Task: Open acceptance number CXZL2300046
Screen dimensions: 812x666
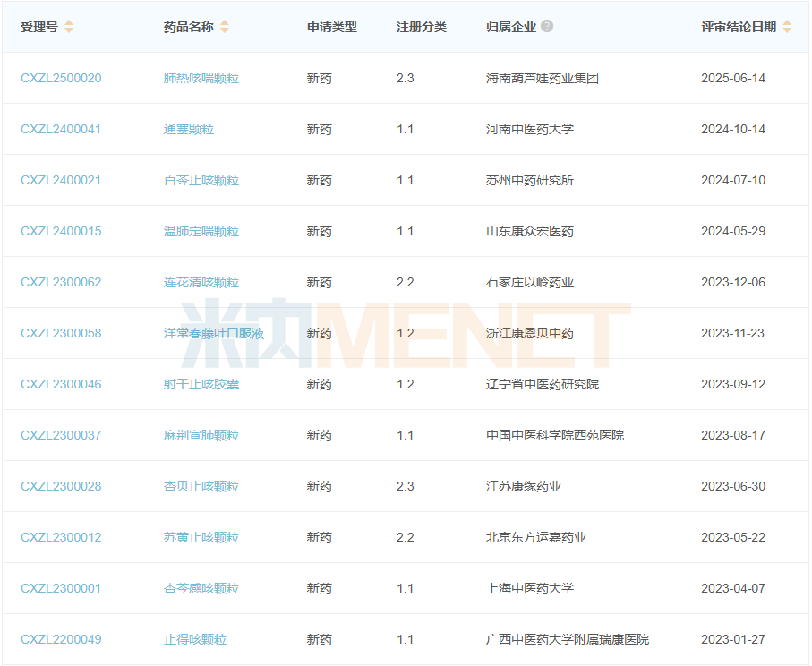Action: point(61,384)
